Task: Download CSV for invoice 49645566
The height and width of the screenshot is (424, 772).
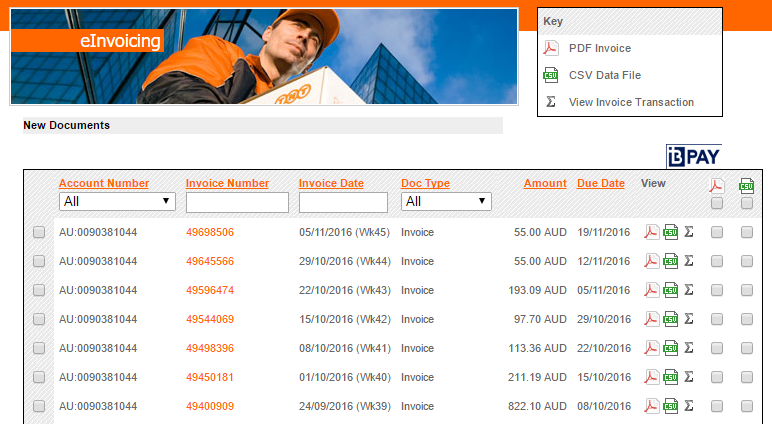Action: click(671, 261)
